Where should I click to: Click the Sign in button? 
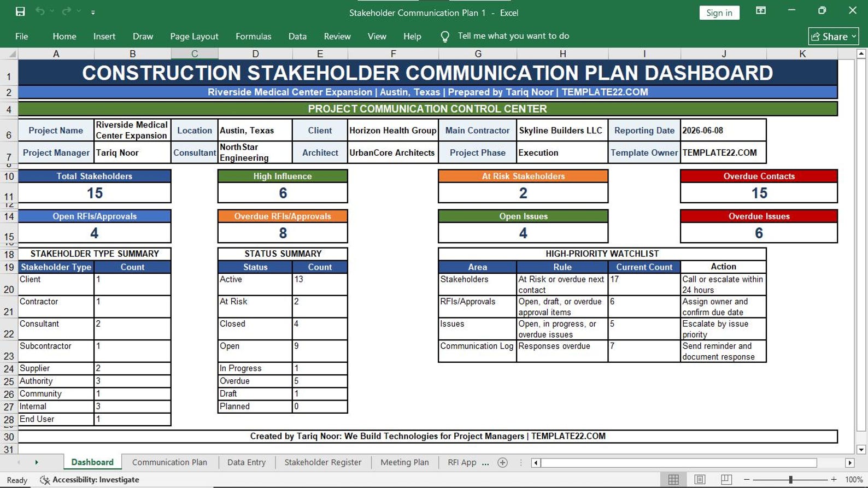[719, 13]
